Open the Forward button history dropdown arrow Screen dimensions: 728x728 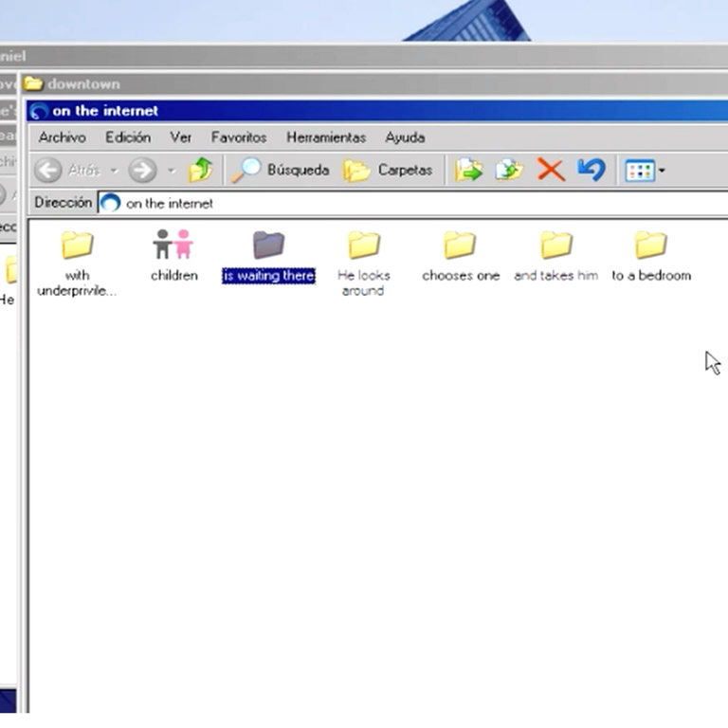[172, 171]
